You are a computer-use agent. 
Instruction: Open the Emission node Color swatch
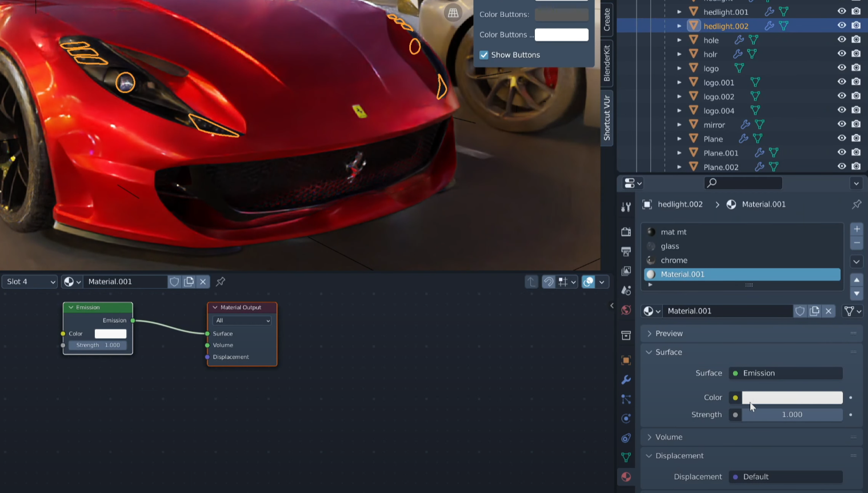coord(110,334)
